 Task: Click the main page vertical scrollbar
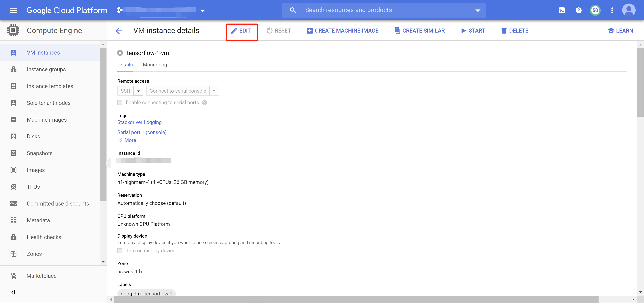click(640, 82)
